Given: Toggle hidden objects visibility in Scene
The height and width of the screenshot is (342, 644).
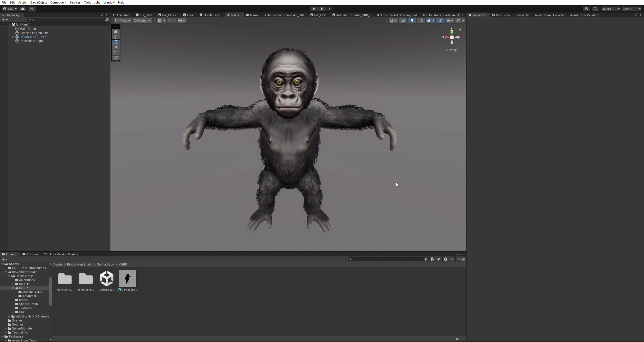Looking at the screenshot, I should tap(440, 21).
